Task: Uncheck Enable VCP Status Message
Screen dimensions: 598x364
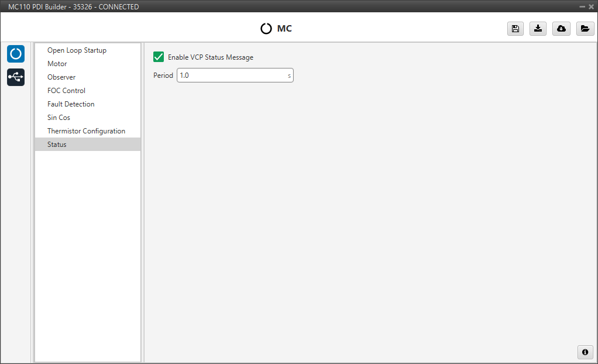Action: (x=159, y=57)
